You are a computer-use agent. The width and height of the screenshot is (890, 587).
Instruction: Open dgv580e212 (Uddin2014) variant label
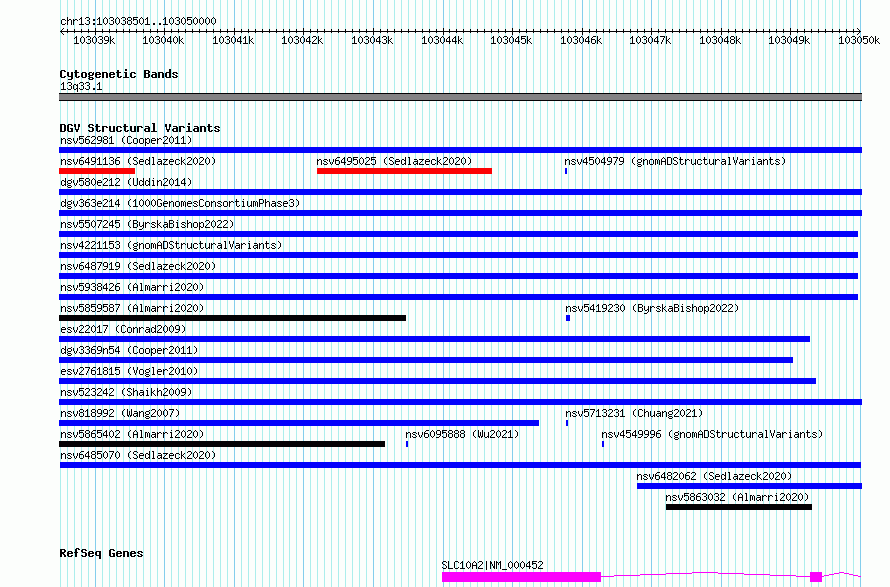click(126, 182)
